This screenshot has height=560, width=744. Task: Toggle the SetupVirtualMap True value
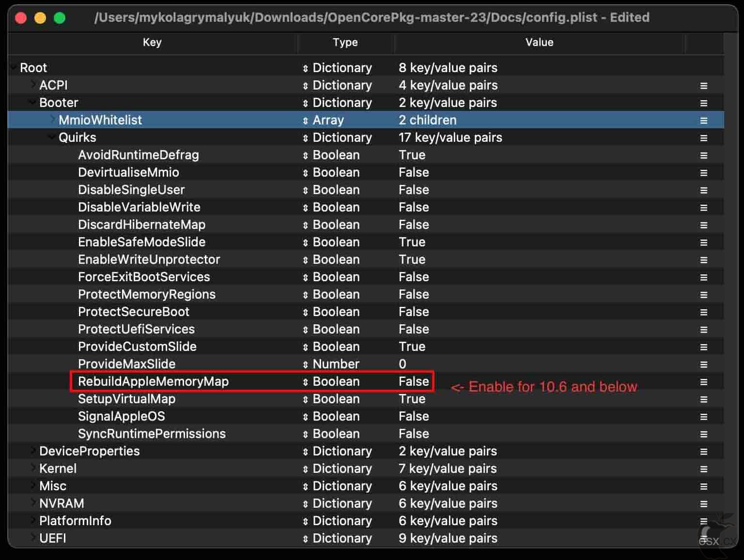[412, 399]
